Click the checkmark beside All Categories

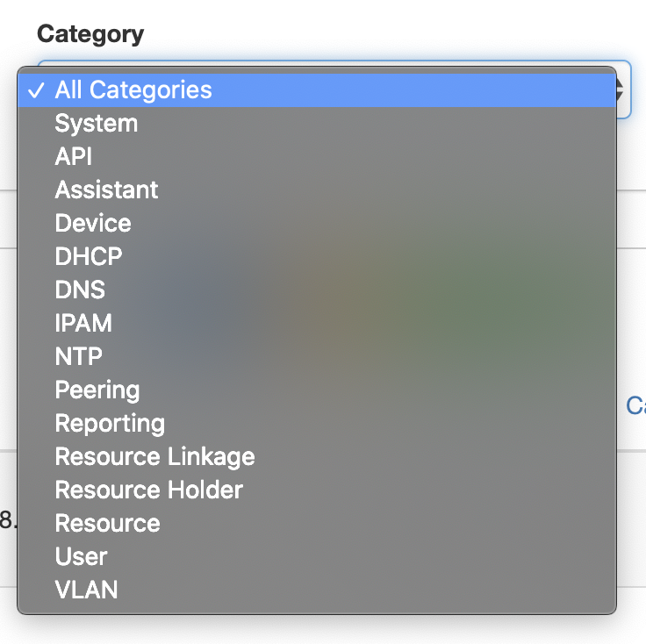(x=36, y=90)
